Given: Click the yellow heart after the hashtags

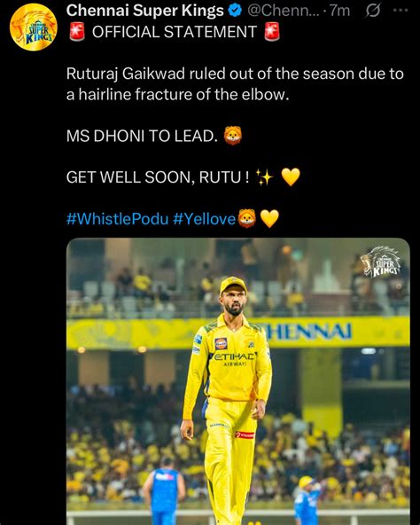Looking at the screenshot, I should tap(269, 219).
